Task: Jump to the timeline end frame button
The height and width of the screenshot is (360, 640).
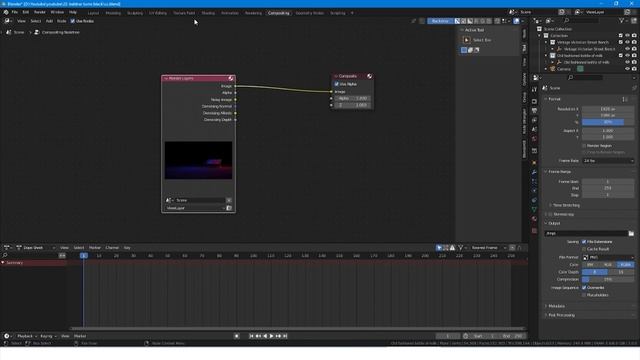Action: (x=285, y=336)
